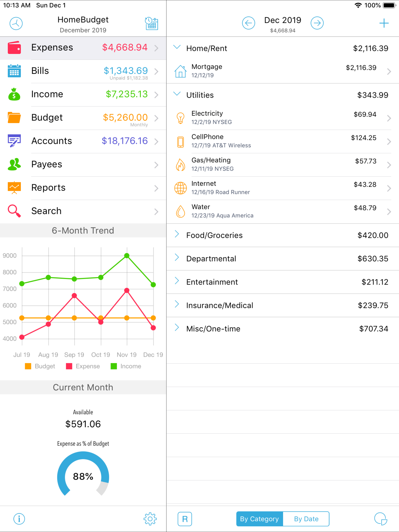Add new expense with plus icon
The image size is (399, 532).
[x=384, y=23]
